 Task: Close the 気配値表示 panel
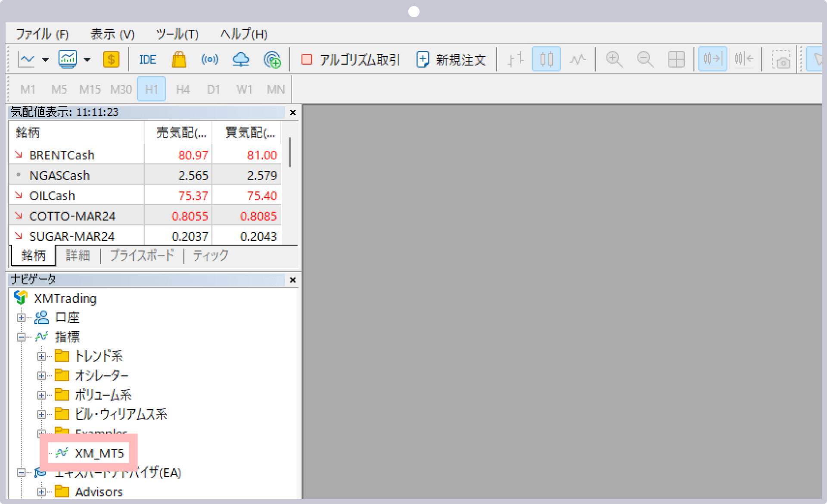click(x=292, y=112)
